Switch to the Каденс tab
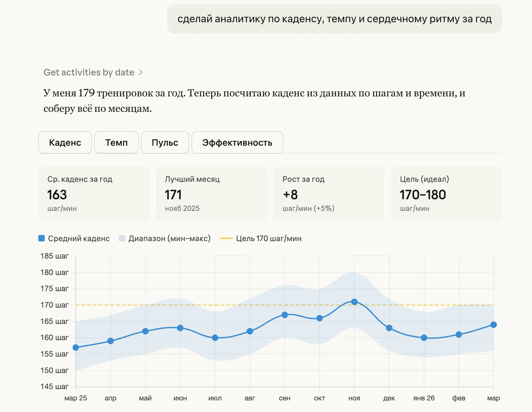This screenshot has width=532, height=412. click(65, 142)
